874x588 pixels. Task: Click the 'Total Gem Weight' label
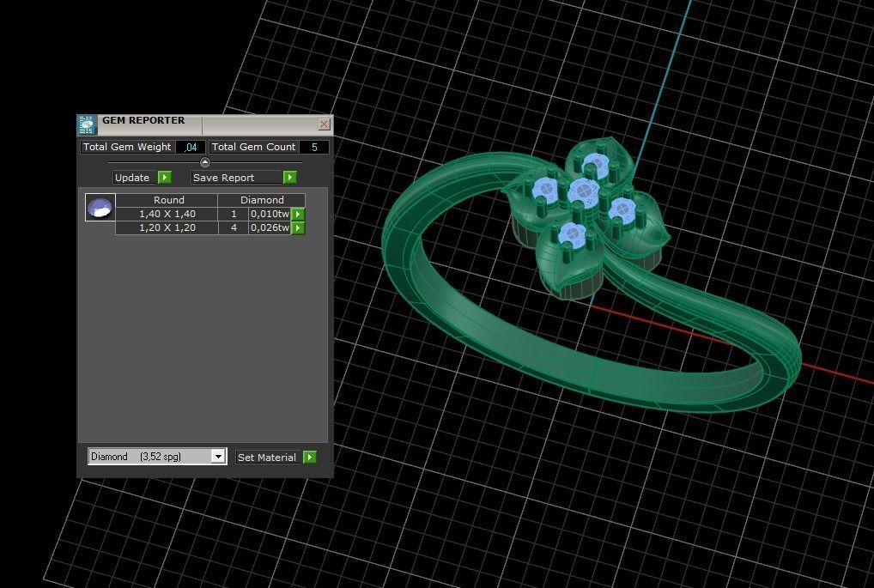click(127, 147)
